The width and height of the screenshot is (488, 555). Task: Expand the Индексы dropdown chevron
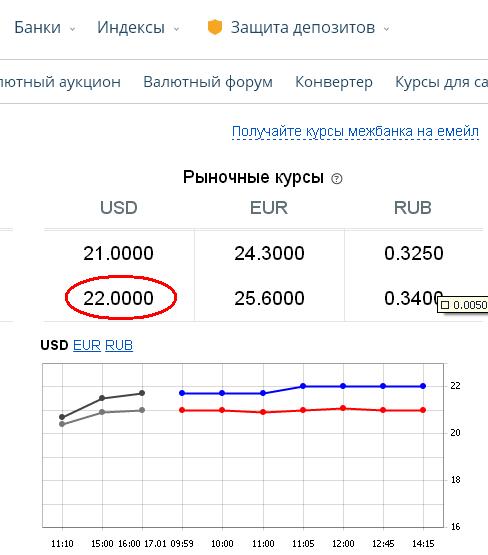[177, 29]
